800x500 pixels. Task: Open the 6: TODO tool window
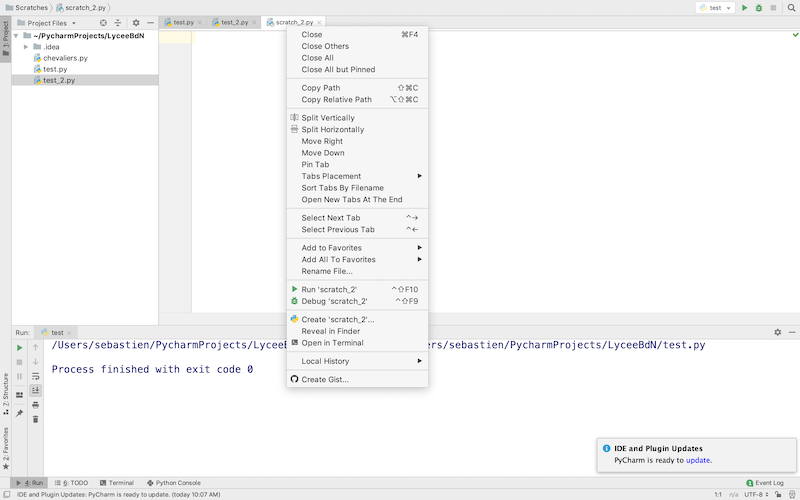(x=71, y=483)
